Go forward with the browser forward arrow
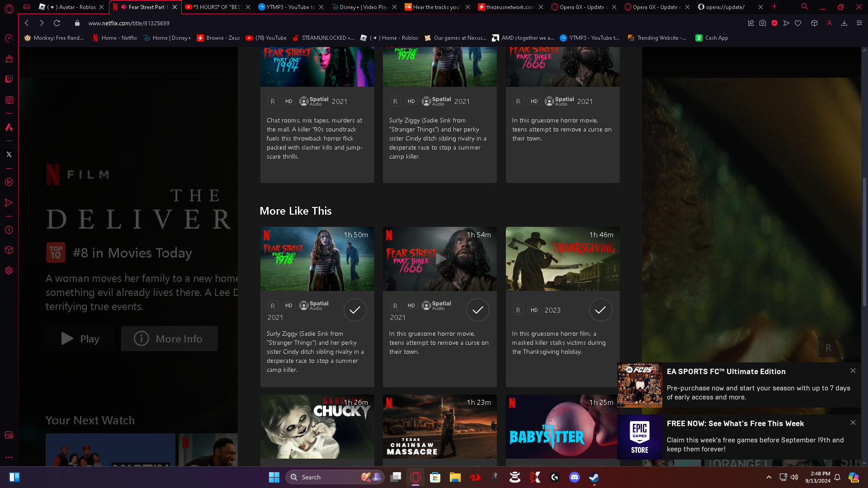The image size is (868, 488). (42, 23)
